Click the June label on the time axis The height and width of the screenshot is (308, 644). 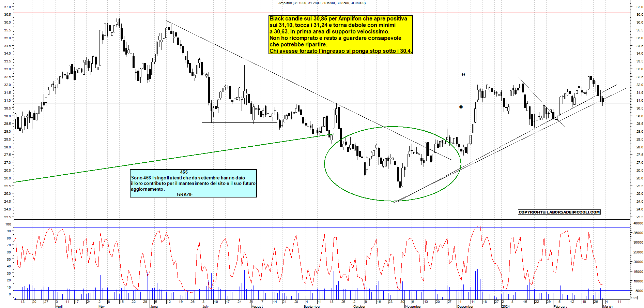coord(154,306)
